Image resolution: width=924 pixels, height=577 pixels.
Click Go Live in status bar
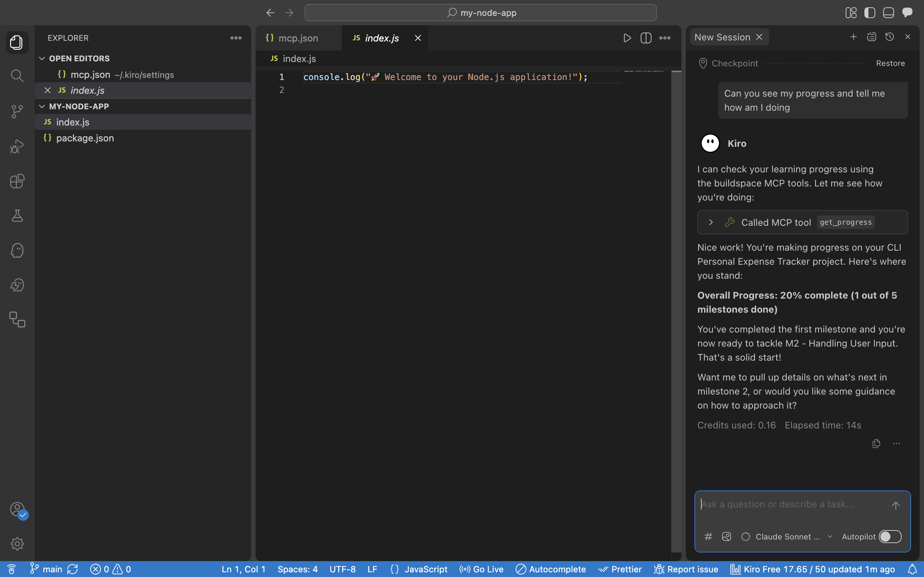tap(481, 569)
